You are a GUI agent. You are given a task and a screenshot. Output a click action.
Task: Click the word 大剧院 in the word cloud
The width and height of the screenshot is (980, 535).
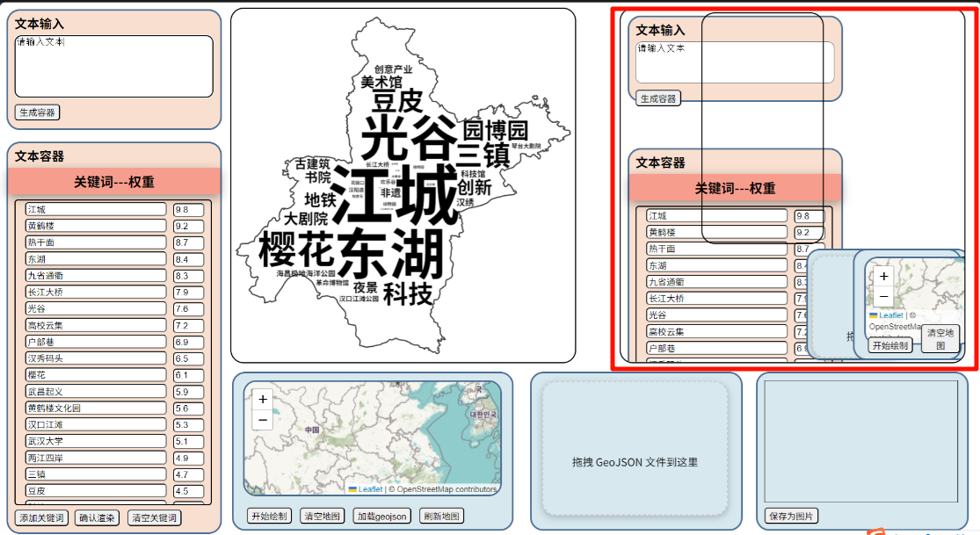tap(306, 219)
